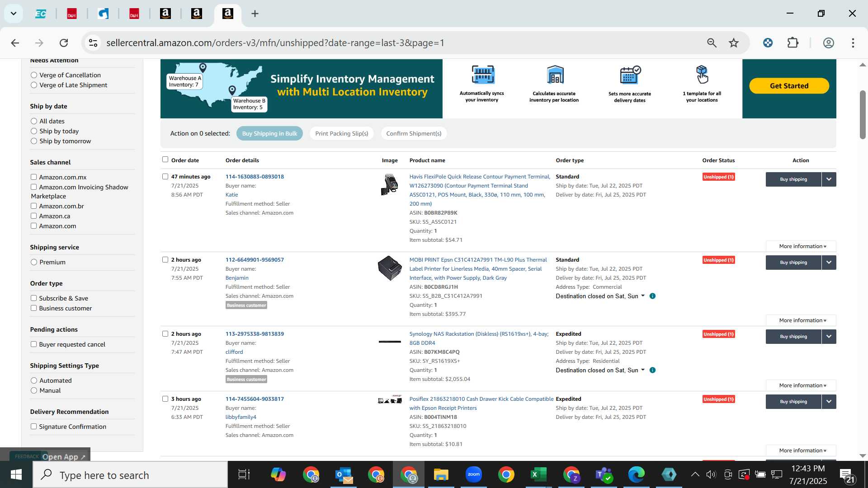Expand Buy shipping dropdown for Katie's order
The width and height of the screenshot is (868, 488).
[829, 179]
